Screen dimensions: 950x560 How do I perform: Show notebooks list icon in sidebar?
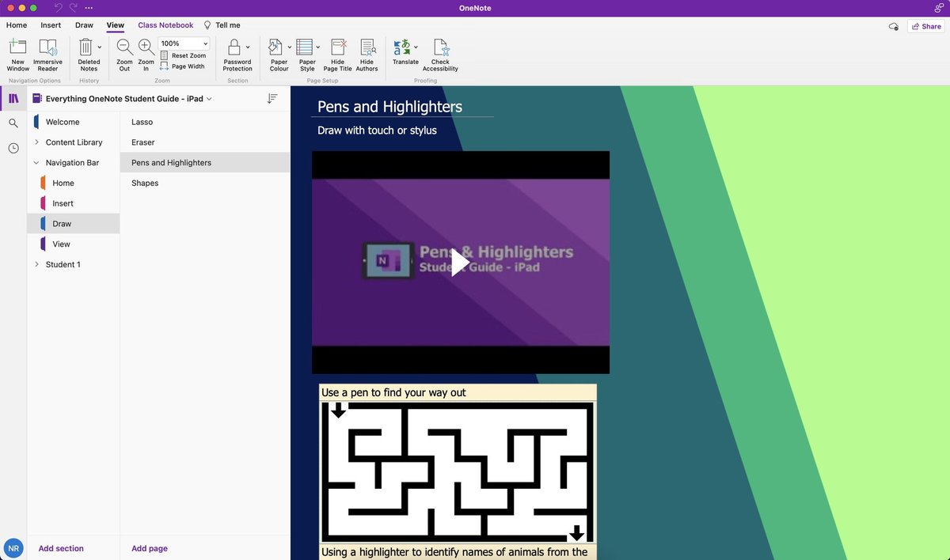(13, 99)
